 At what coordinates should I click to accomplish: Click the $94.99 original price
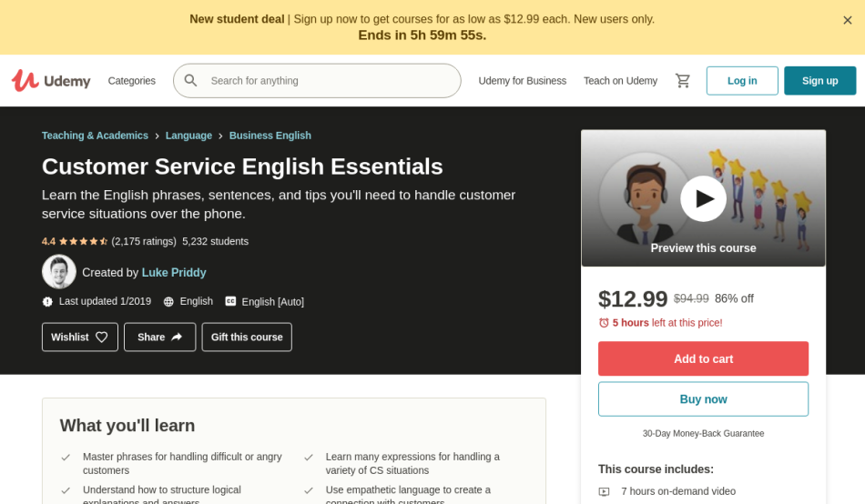691,298
